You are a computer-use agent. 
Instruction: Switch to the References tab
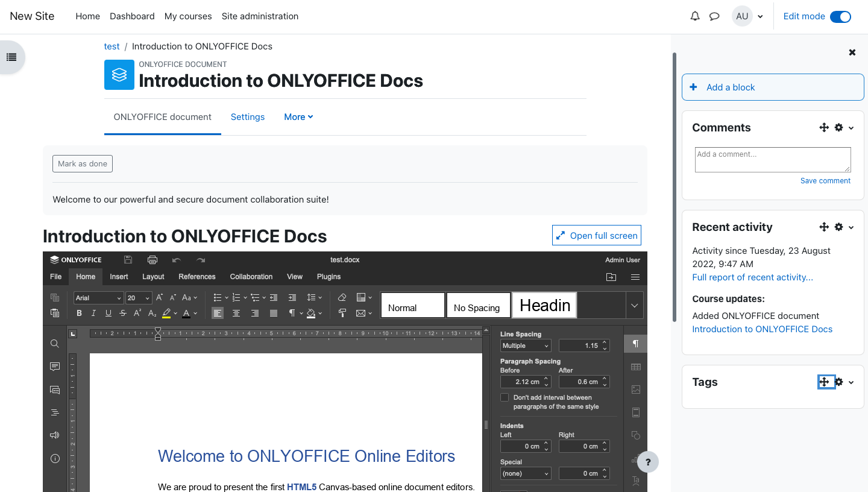click(x=197, y=277)
